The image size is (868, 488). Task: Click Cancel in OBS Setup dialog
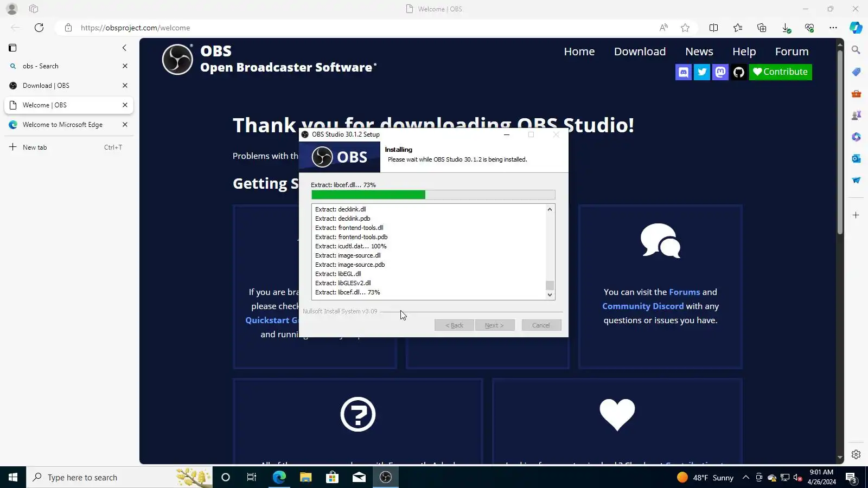click(x=541, y=325)
